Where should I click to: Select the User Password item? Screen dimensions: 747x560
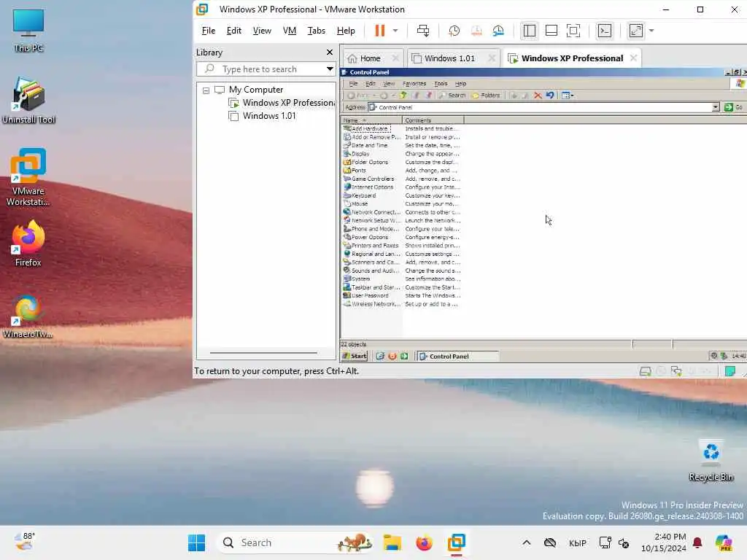(x=366, y=296)
